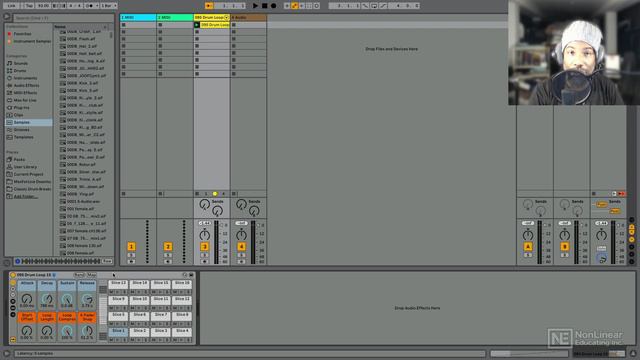Open User Library in Places
The width and height of the screenshot is (640, 360).
(25, 167)
